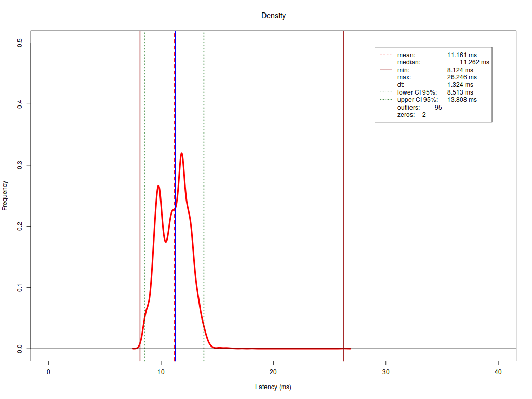532x399 pixels.
Task: Click the dashed red mean line sample in legend
Action: (x=385, y=55)
